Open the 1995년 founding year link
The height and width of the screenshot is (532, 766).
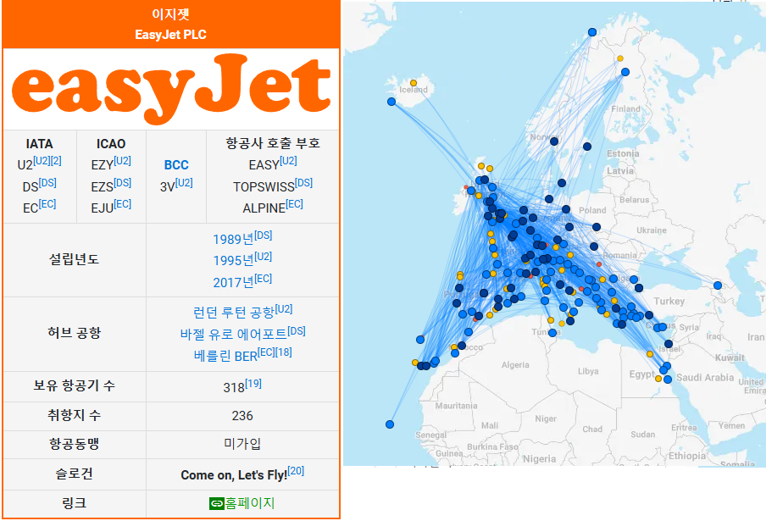(234, 261)
